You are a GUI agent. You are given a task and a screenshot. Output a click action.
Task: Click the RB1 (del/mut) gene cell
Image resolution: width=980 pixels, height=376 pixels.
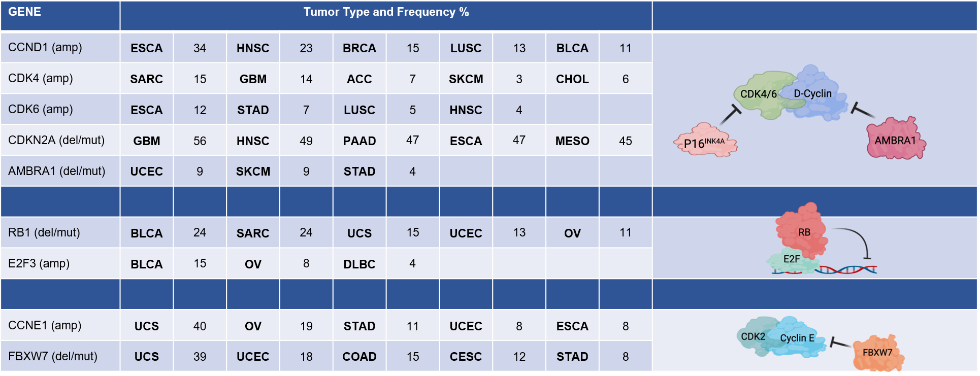pyautogui.click(x=44, y=233)
